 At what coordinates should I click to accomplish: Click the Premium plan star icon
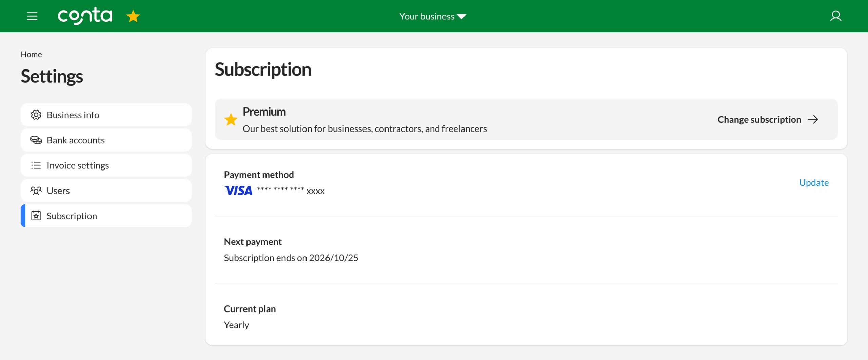tap(231, 119)
